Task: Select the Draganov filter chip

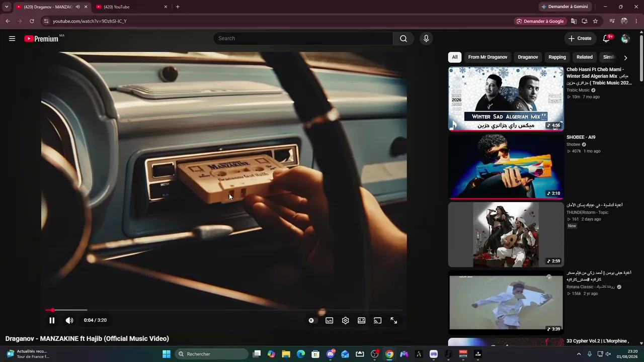Action: (528, 57)
